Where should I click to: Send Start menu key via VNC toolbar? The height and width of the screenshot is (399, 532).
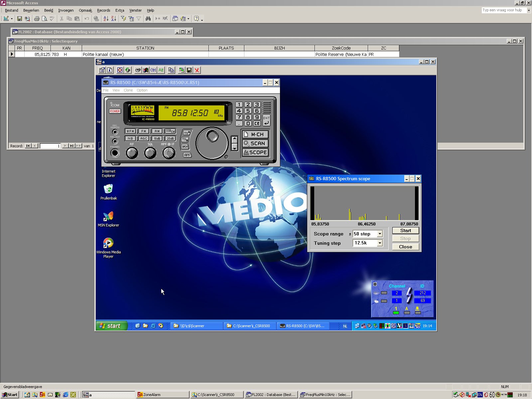coord(145,70)
